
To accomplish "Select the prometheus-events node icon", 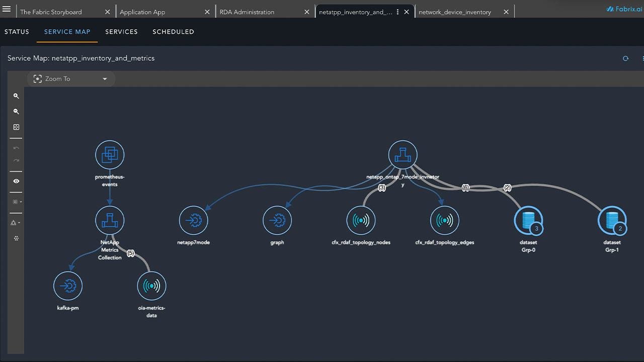I will [x=110, y=155].
